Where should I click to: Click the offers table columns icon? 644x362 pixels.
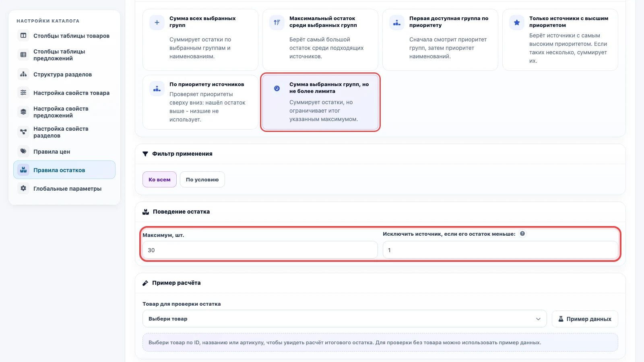23,55
